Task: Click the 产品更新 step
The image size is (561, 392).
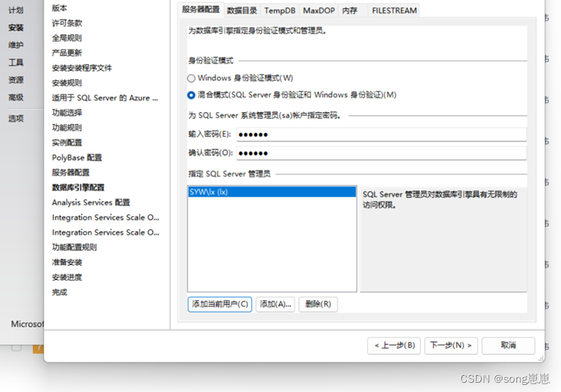Action: 67,53
